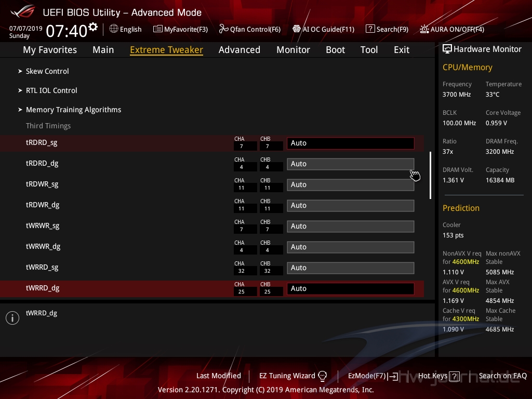
Task: Click MyFavorite(F3) label
Action: 186,29
